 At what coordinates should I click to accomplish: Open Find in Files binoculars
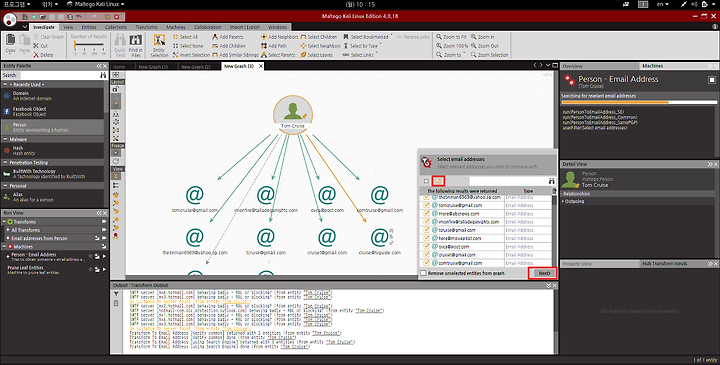[x=135, y=45]
